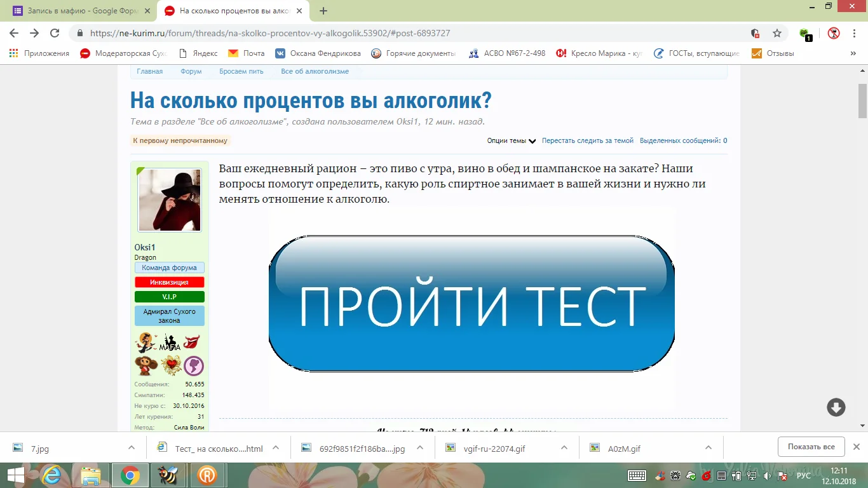Open the shield blocker icon in address bar
Image resolution: width=868 pixels, height=488 pixels.
pos(755,33)
